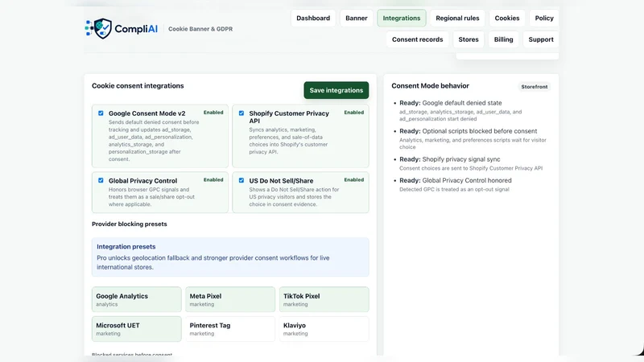
Task: Select the TikTok Pixel preset
Action: (324, 299)
